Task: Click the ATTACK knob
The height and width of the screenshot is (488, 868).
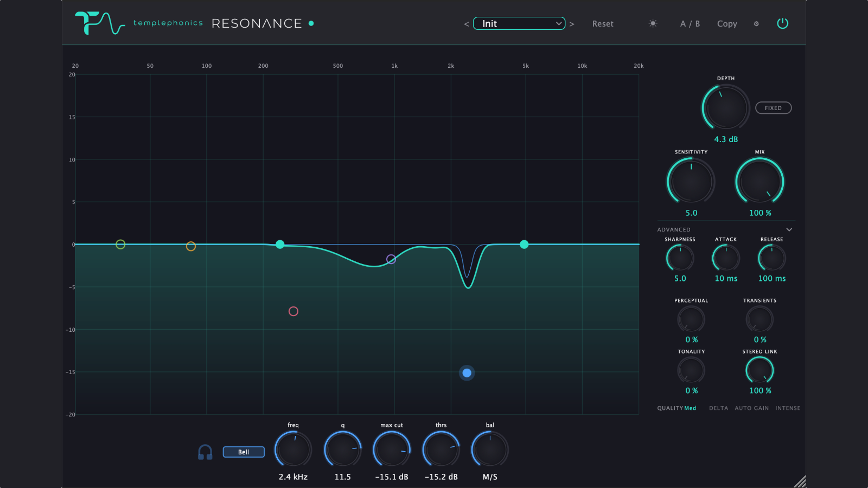Action: point(726,258)
